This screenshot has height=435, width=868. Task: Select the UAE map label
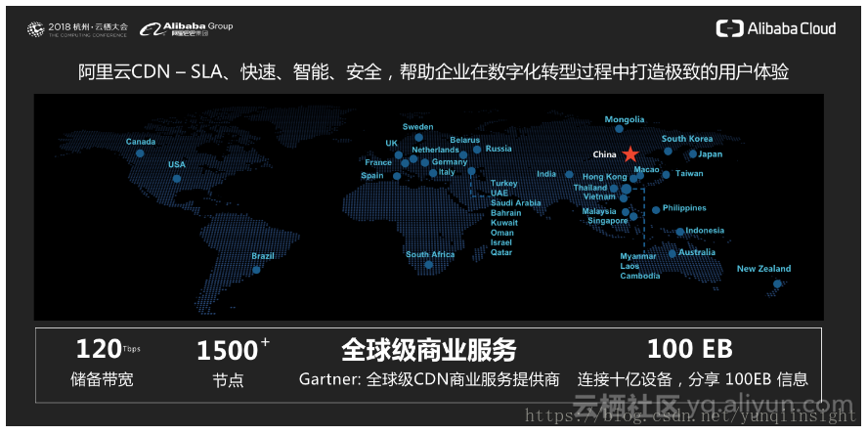[x=499, y=194]
